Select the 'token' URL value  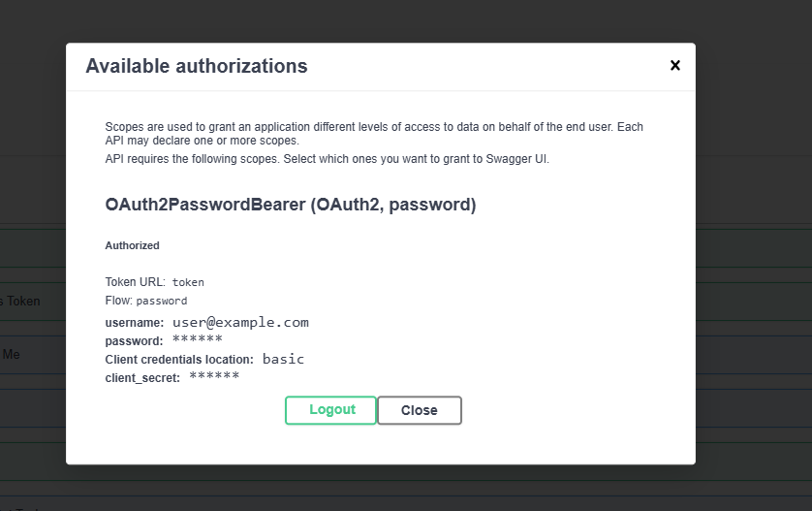tap(188, 283)
